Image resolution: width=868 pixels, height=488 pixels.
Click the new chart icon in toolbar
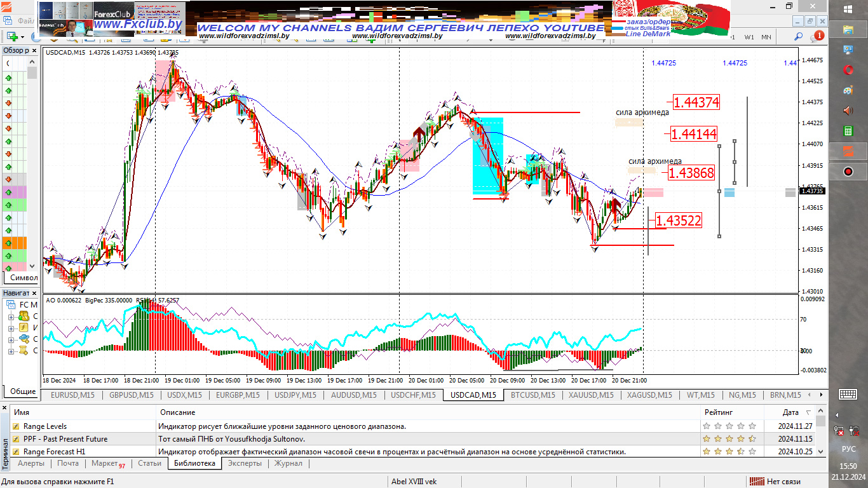[11, 37]
